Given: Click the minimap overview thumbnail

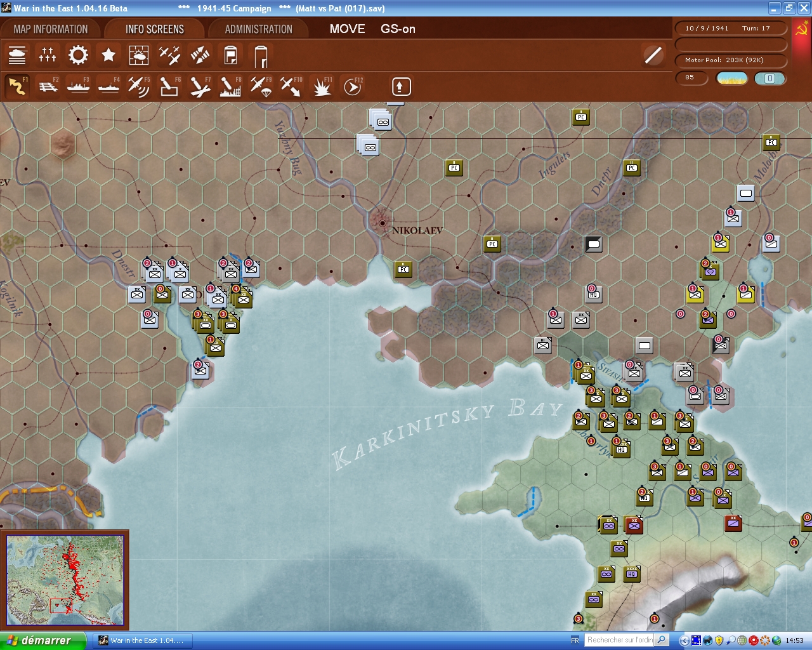Looking at the screenshot, I should coord(65,581).
